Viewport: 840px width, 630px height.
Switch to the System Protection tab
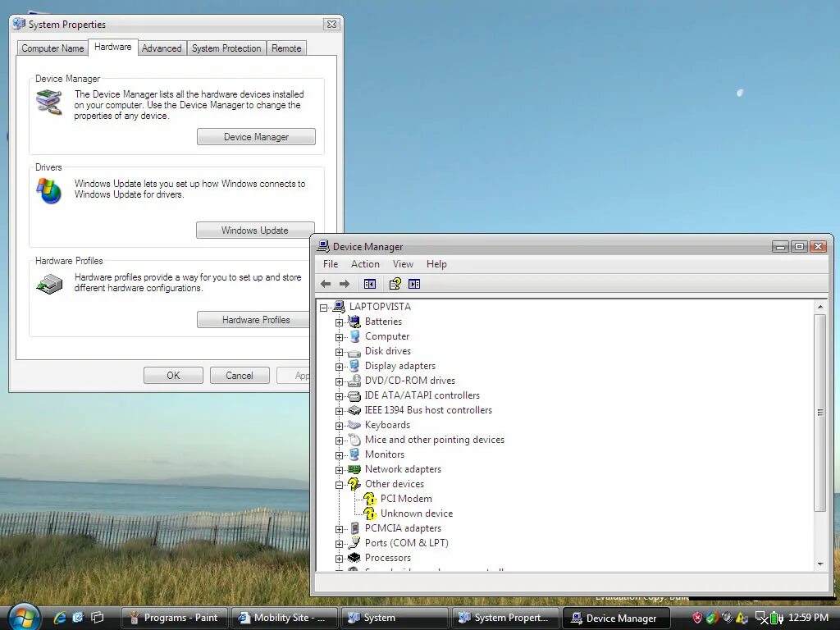(x=226, y=48)
